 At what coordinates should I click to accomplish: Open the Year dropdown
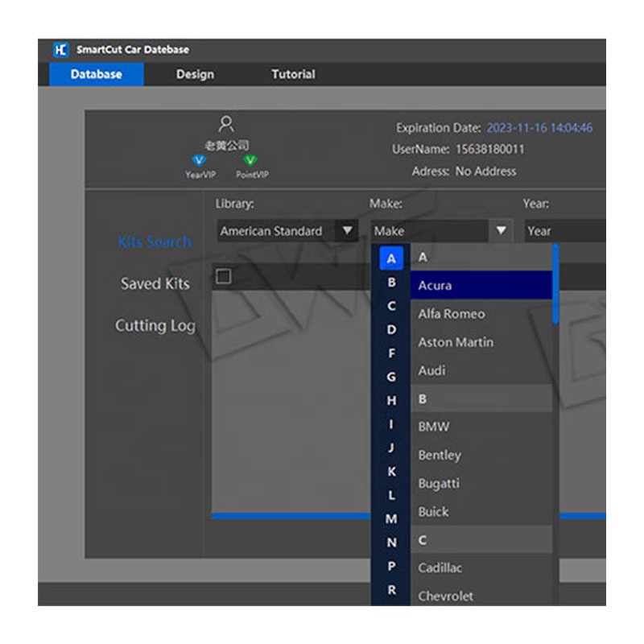563,231
